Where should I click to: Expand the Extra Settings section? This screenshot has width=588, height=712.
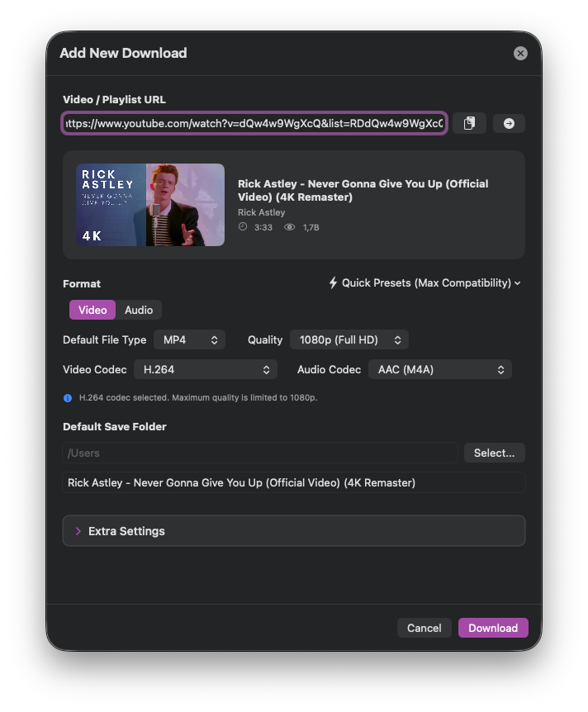(294, 531)
